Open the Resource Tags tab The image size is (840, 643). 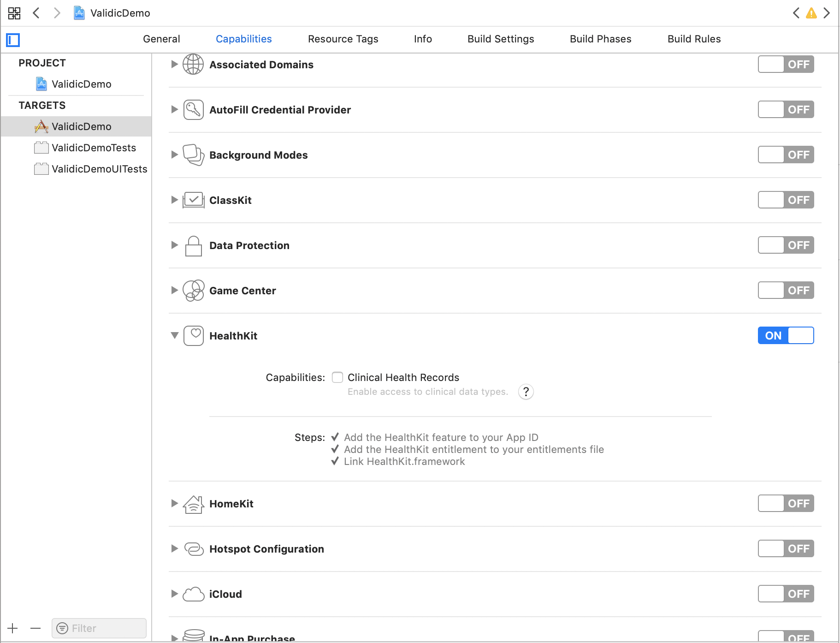(x=343, y=39)
